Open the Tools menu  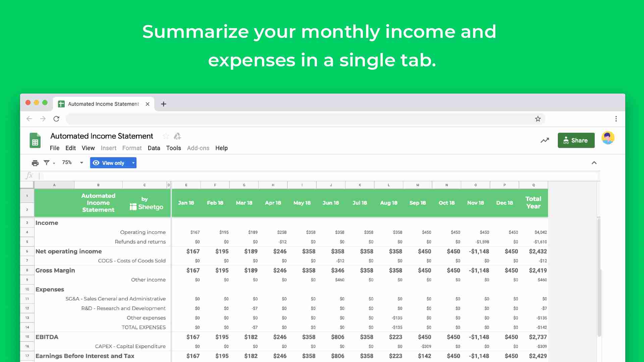[173, 147]
